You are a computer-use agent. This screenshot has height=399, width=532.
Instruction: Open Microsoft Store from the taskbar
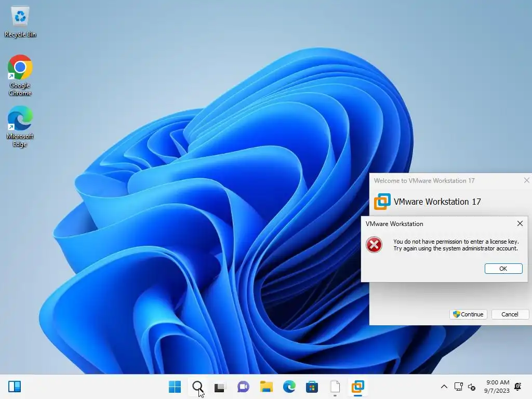(312, 387)
